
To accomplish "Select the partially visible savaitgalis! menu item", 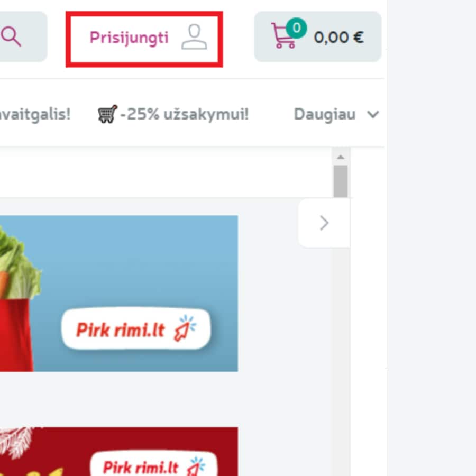I will (35, 114).
